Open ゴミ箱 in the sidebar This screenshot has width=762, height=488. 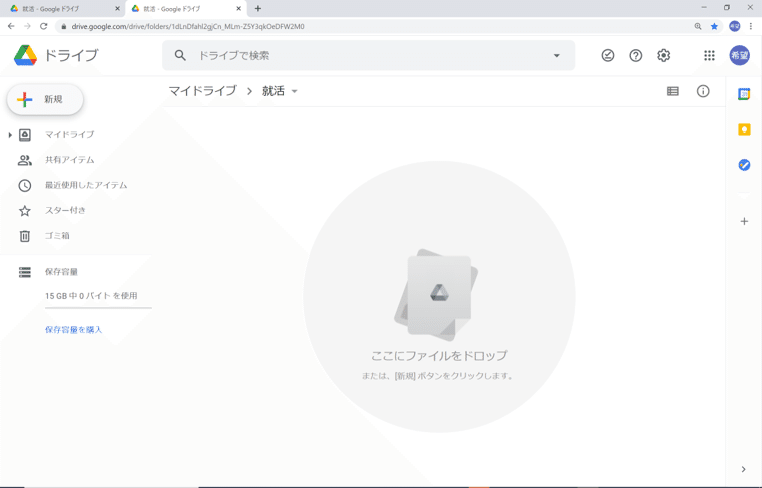coord(57,236)
